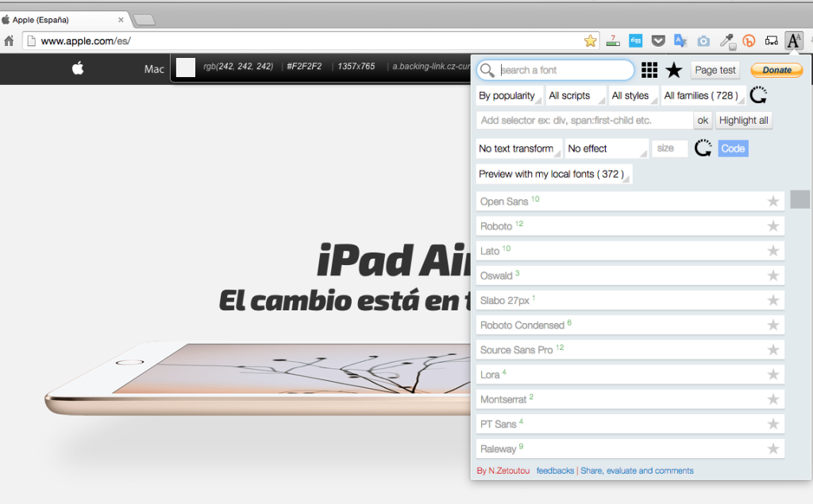813x504 pixels.
Task: Click the reset arrow beside the size field
Action: (703, 148)
